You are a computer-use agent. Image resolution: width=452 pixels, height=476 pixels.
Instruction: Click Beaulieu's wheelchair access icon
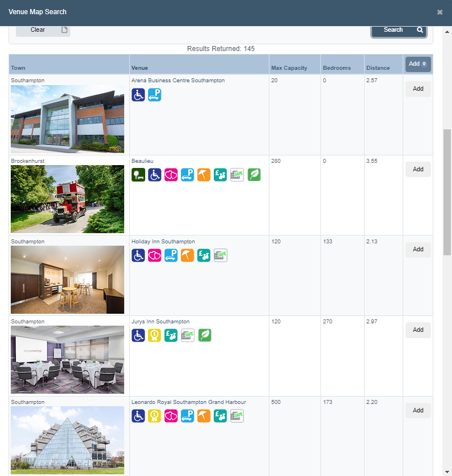[x=154, y=175]
